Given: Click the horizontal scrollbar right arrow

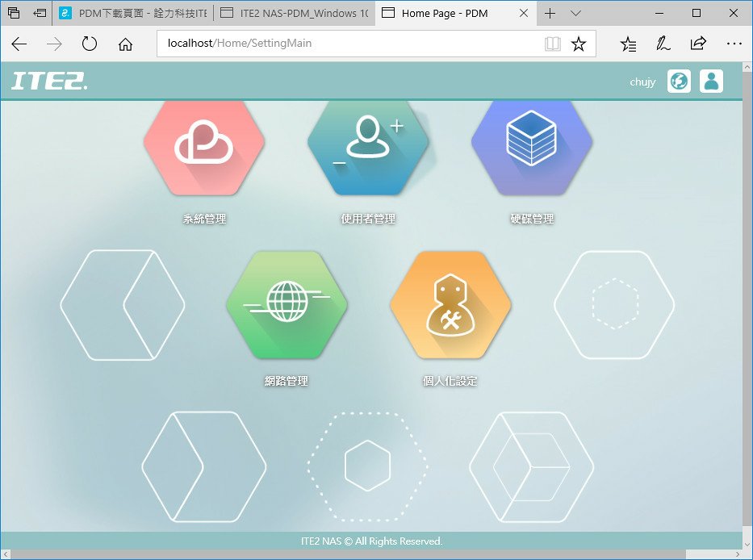Looking at the screenshot, I should [737, 554].
